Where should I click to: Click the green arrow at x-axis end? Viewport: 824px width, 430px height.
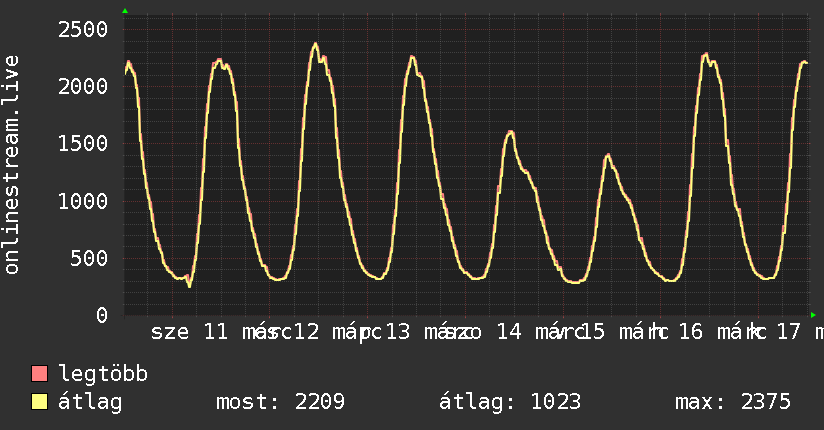(x=813, y=315)
